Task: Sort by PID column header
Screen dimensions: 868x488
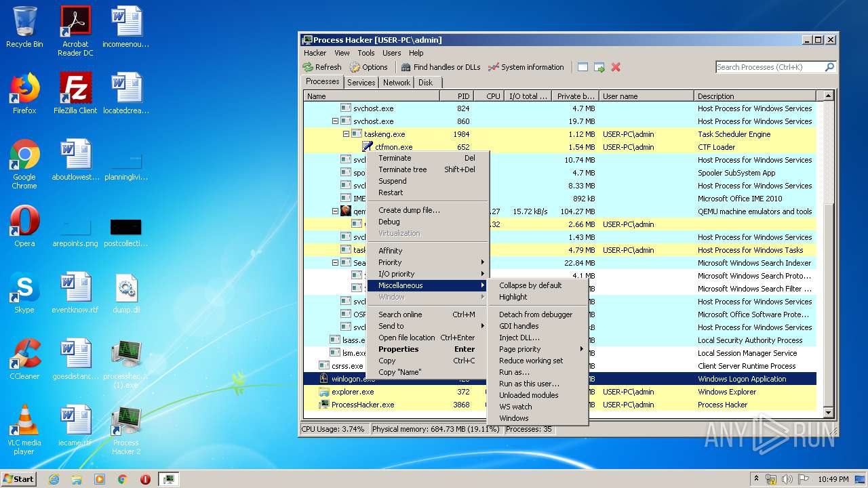Action: [456, 96]
